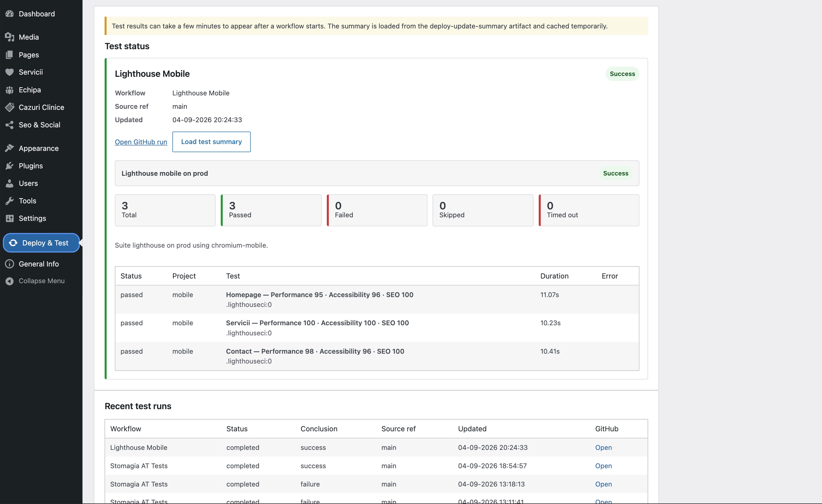Viewport: 822px width, 504px height.
Task: Go to Plugins in the sidebar
Action: tap(41, 166)
